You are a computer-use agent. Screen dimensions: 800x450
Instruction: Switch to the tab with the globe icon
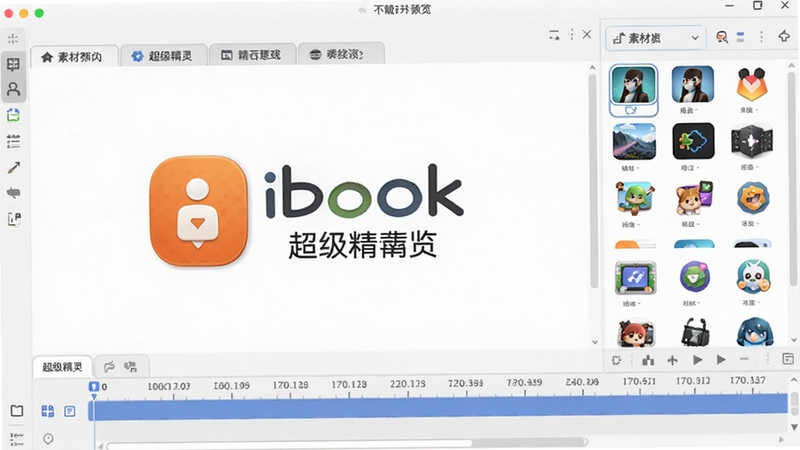click(x=341, y=54)
